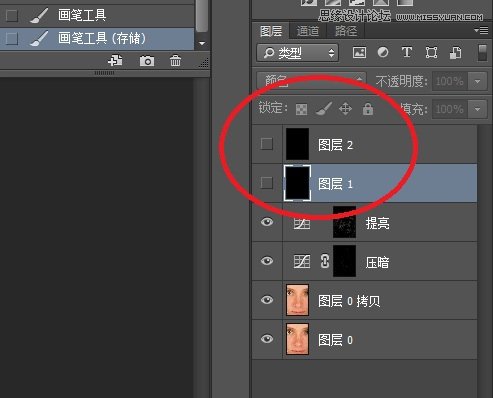Toggle history brush source box for 画笔工具
This screenshot has width=493, height=398.
[12, 15]
